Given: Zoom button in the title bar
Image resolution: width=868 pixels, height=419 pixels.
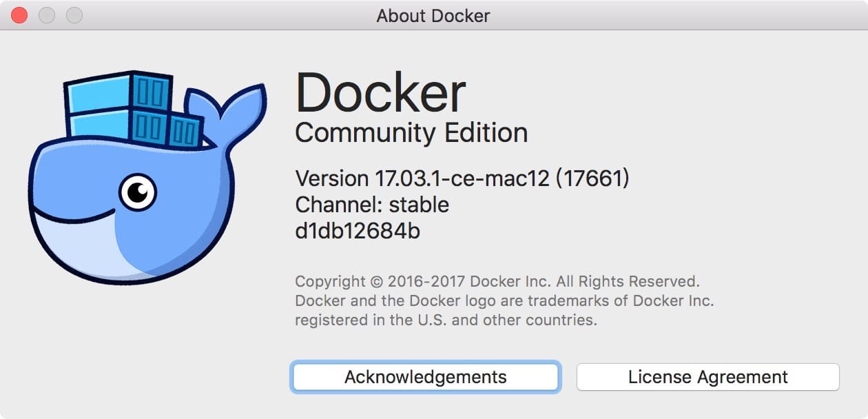Looking at the screenshot, I should (74, 15).
